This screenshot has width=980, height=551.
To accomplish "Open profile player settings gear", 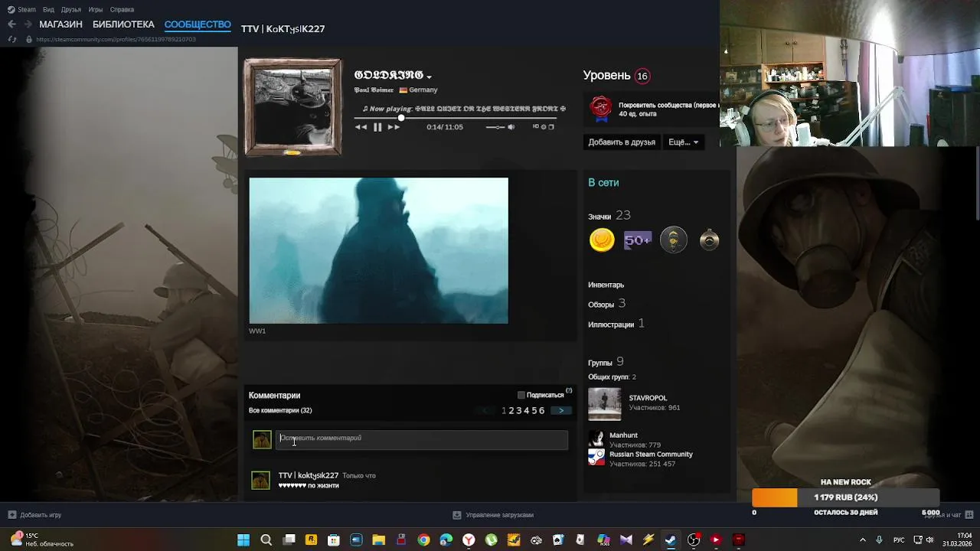I will coord(544,127).
